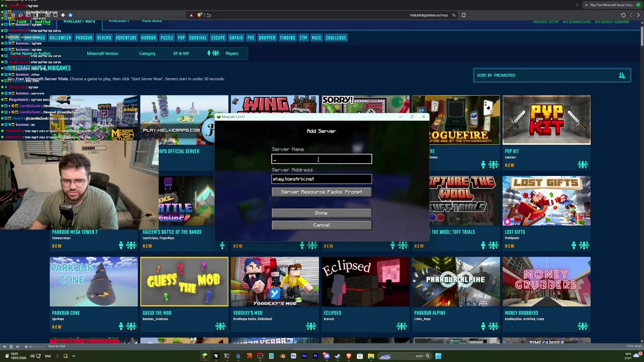The image size is (644, 362).
Task: Select the SURVIVAL tag filter
Action: coord(198,38)
